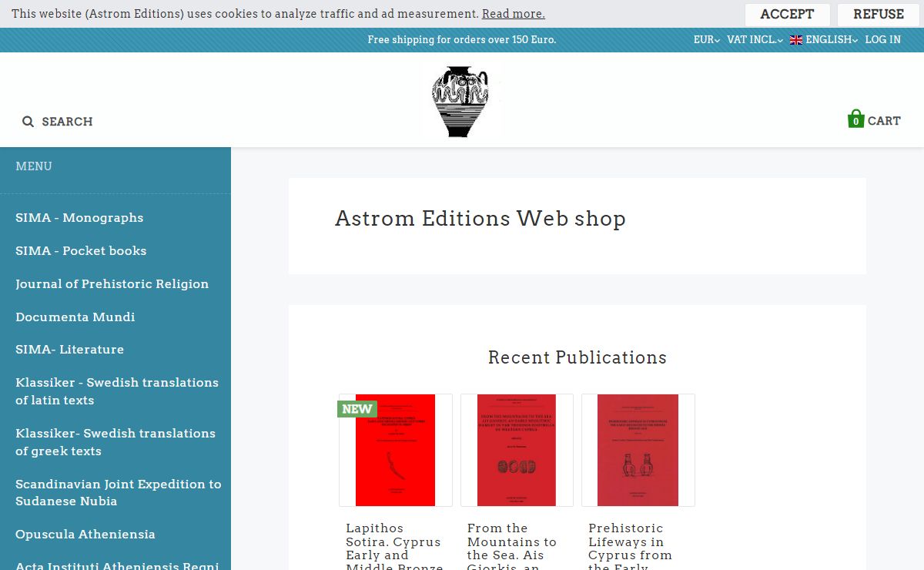Open Prehistoric Lifeways in Cyprus title link
The height and width of the screenshot is (570, 924).
tap(631, 546)
